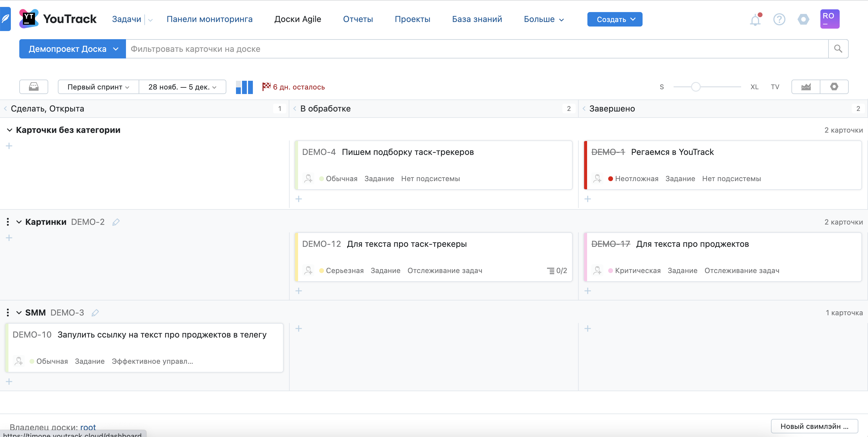Viewport: 868px width, 437px height.
Task: Open board settings via the gear icon
Action: (x=834, y=86)
